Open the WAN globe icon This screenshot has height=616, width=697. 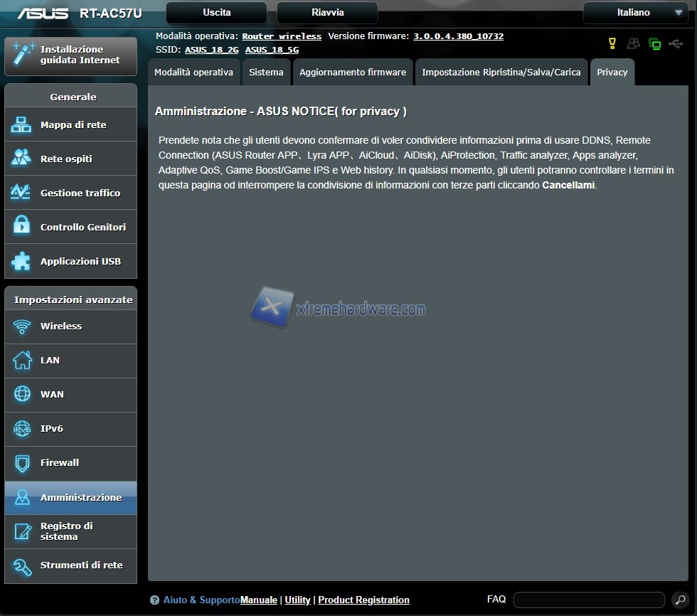(x=22, y=394)
